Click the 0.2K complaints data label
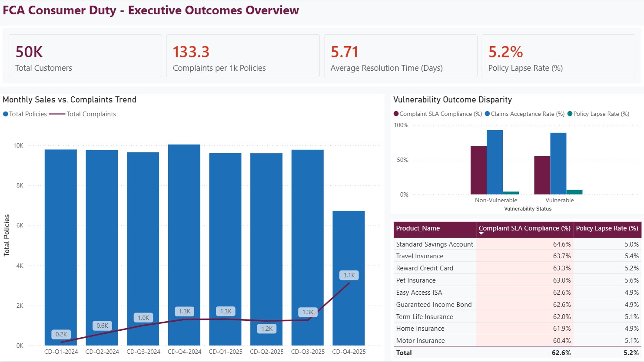The width and height of the screenshot is (644, 362). 61,334
